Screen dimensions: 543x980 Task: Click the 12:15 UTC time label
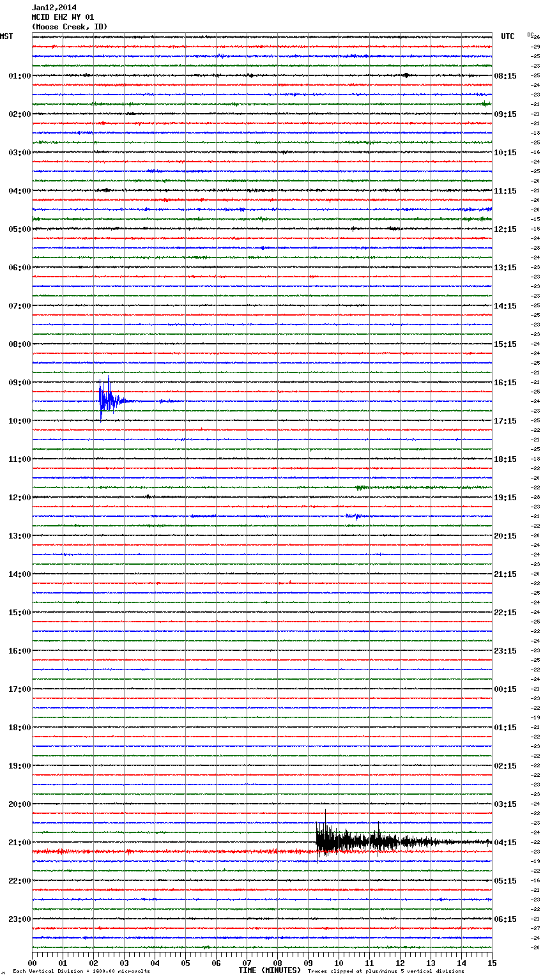pos(505,229)
